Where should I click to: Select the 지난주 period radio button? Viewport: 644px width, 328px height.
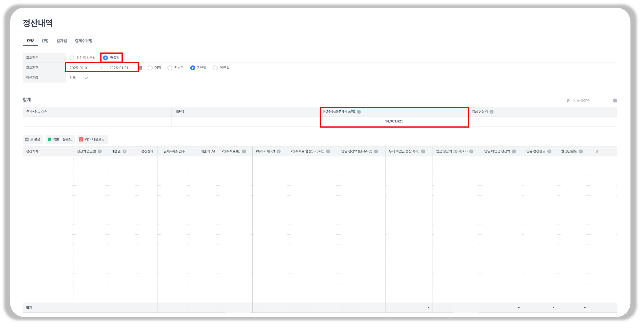point(170,68)
